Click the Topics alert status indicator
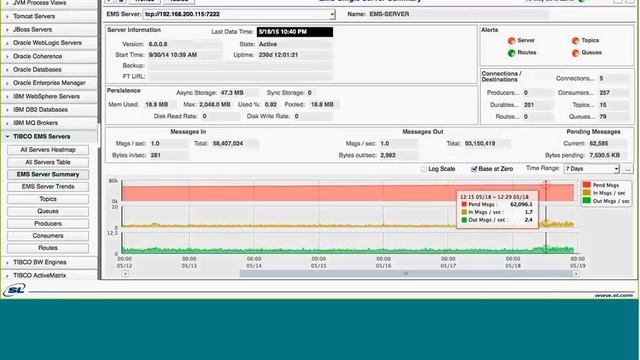This screenshot has width=640, height=360. [x=576, y=41]
